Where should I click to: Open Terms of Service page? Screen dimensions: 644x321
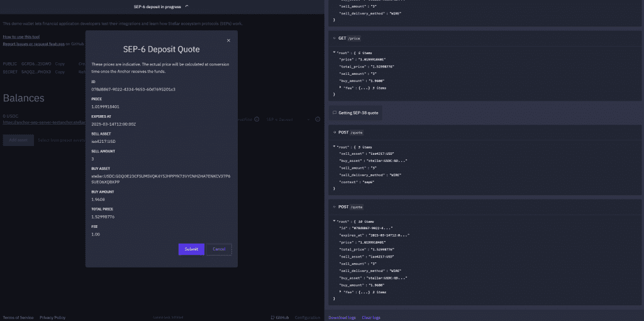point(18,317)
